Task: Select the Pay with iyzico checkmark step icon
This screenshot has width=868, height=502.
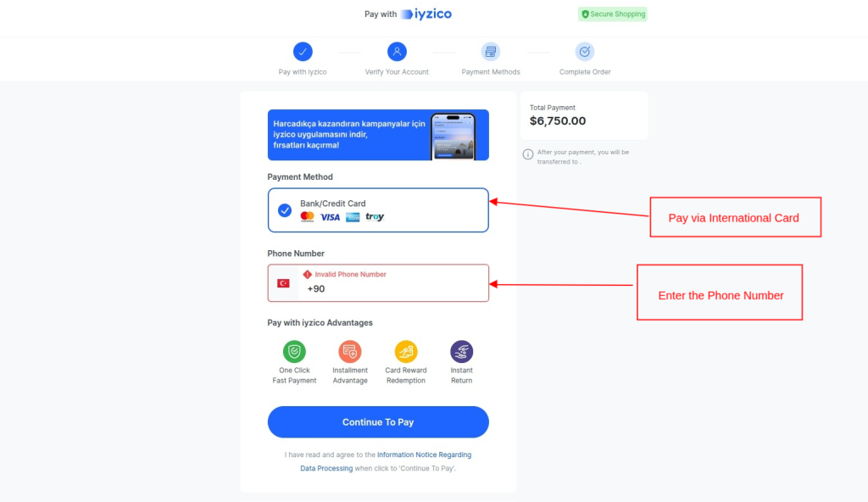Action: [x=303, y=52]
